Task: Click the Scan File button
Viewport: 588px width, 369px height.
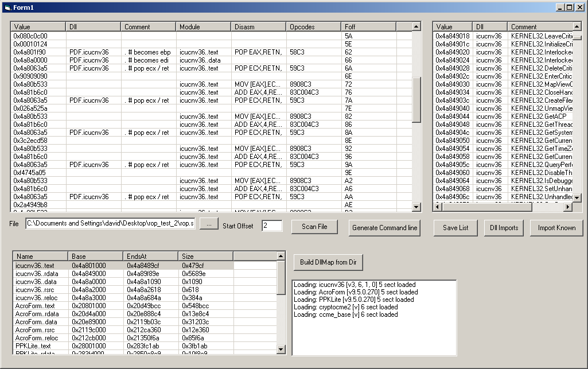Action: [314, 227]
